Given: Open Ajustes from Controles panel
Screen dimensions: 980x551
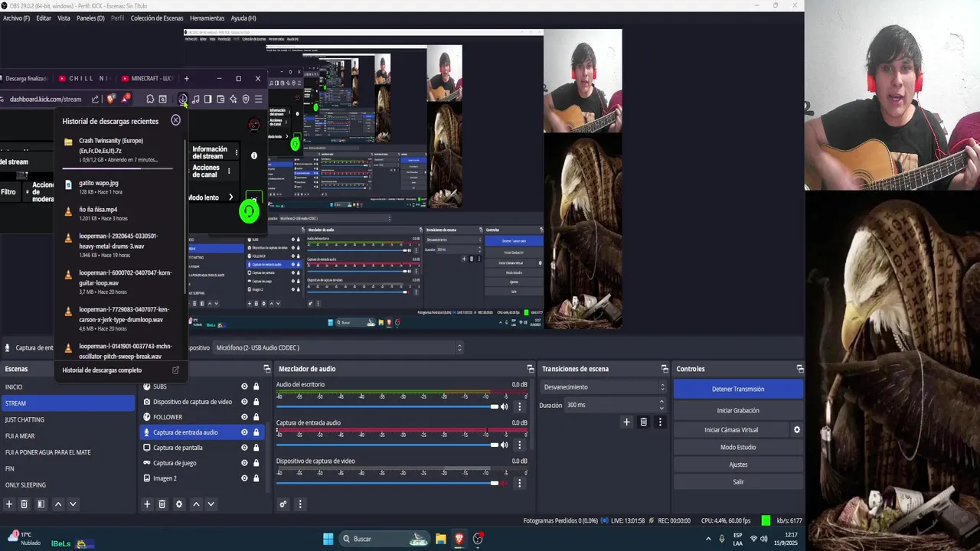Looking at the screenshot, I should click(x=738, y=465).
